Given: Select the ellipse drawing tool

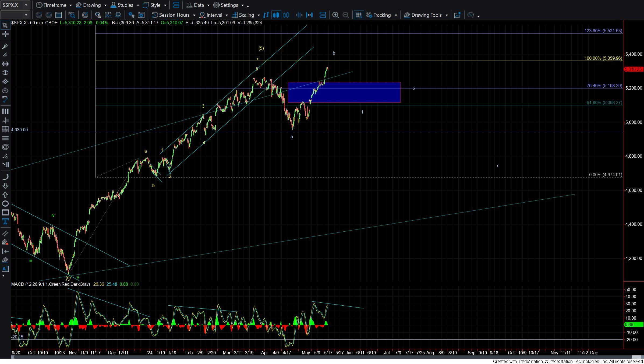Looking at the screenshot, I should (x=5, y=203).
